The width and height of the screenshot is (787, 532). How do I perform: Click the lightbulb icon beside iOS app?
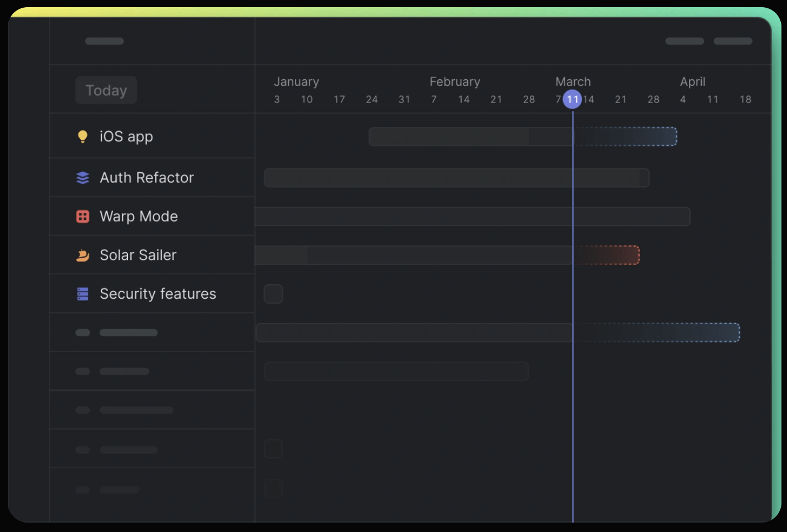(x=83, y=136)
